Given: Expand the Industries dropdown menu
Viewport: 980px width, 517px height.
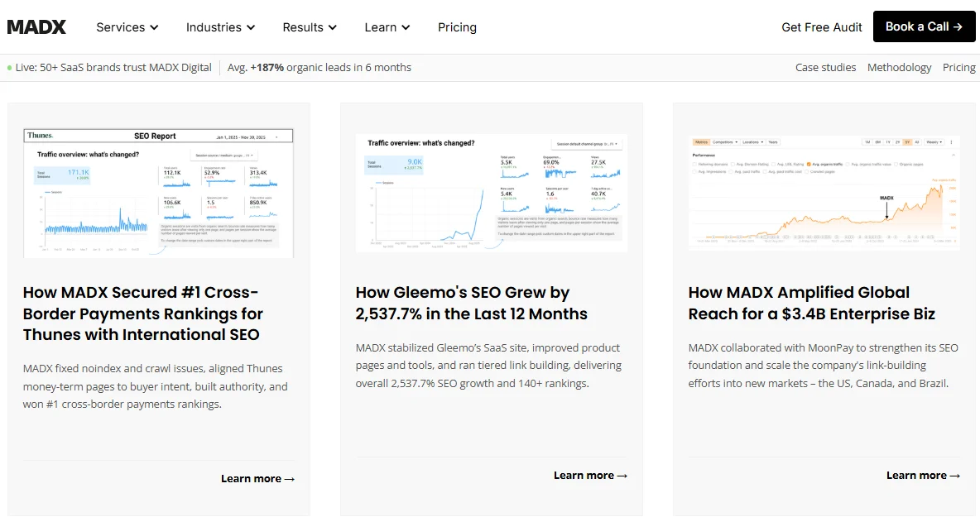Looking at the screenshot, I should (x=221, y=27).
